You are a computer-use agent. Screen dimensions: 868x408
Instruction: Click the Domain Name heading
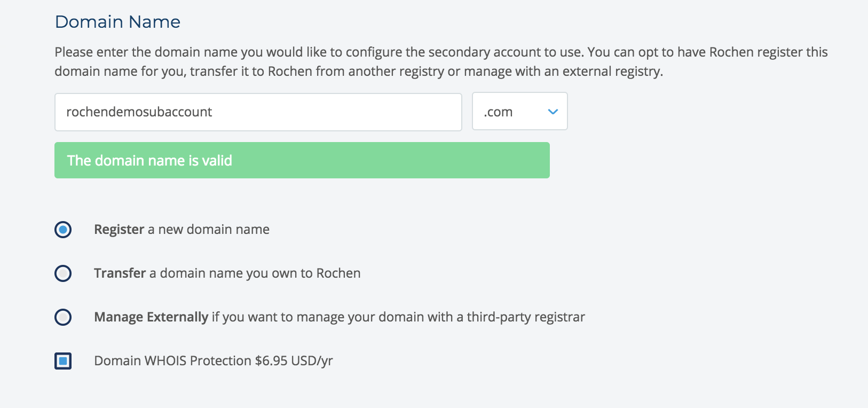117,22
